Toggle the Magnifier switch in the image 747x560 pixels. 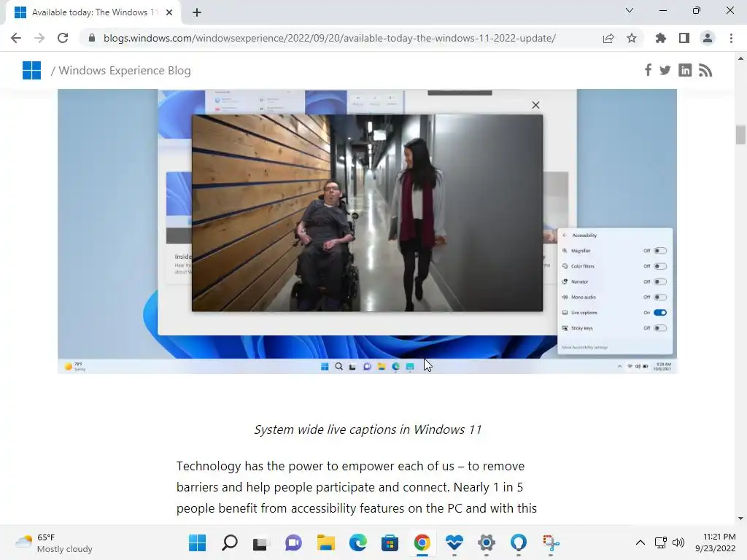click(659, 251)
